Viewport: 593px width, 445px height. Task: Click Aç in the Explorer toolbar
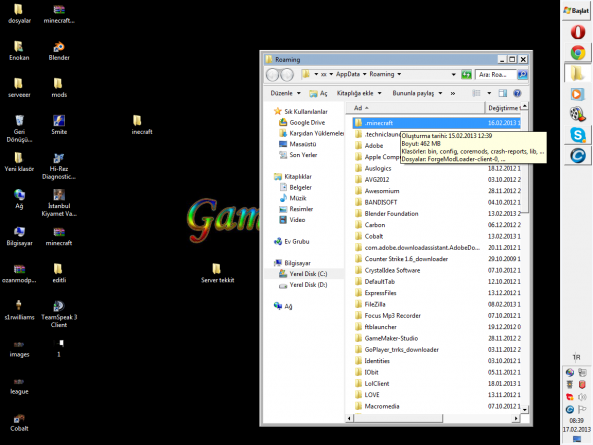coord(318,93)
